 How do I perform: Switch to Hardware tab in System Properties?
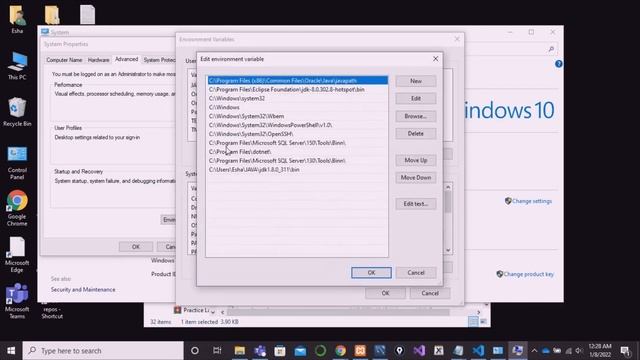[x=98, y=60]
